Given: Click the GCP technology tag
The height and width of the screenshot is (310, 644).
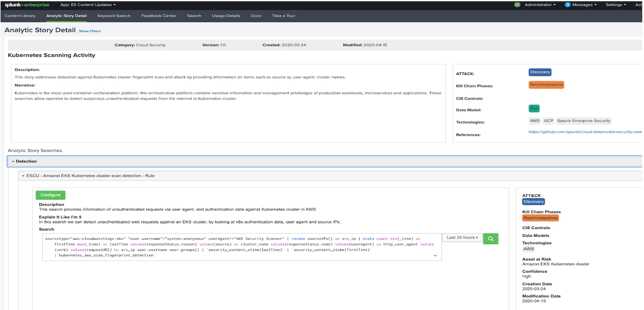Looking at the screenshot, I should pyautogui.click(x=548, y=121).
